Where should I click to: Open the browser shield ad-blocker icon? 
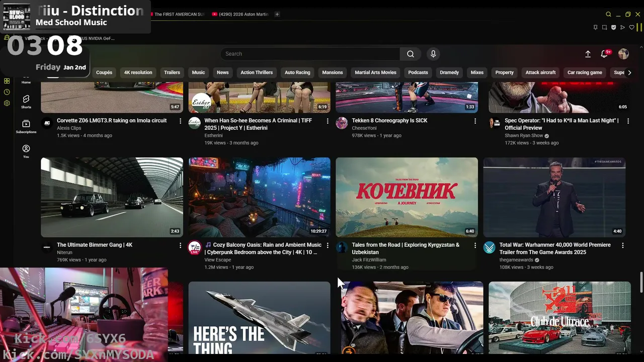613,27
